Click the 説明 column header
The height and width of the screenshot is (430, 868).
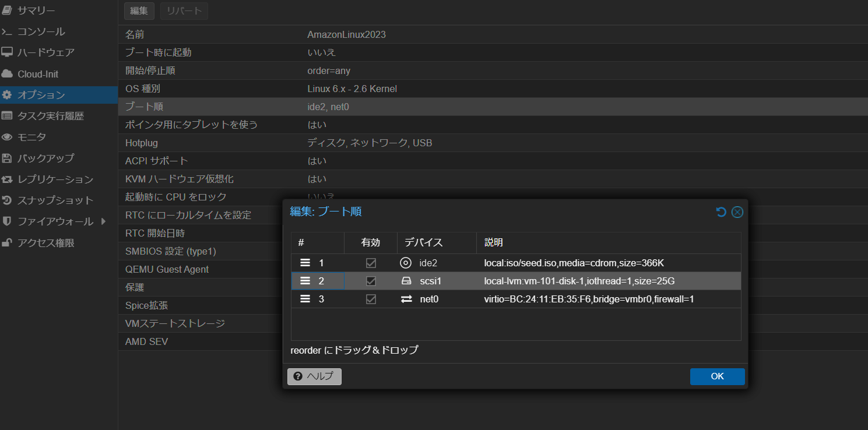[x=609, y=243]
